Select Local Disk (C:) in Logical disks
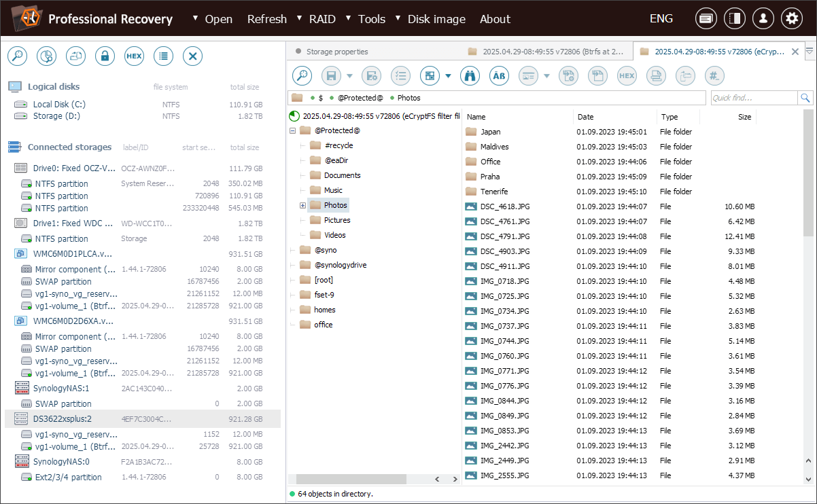 tap(59, 105)
